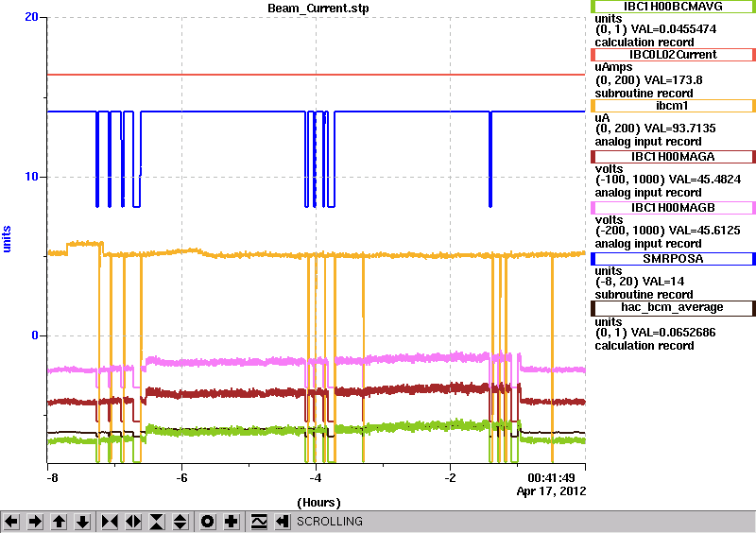Click the 'subroutine record' text under IBC0L02Current
The image size is (756, 533).
[644, 94]
